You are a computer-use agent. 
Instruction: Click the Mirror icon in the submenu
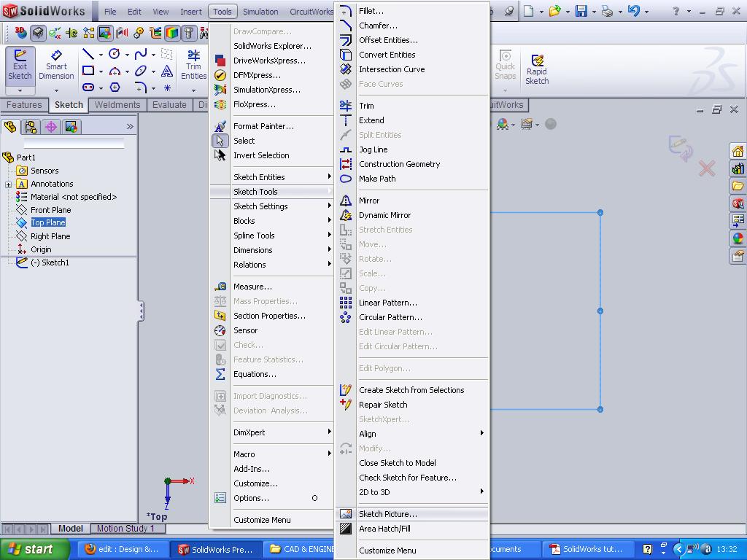coord(346,201)
